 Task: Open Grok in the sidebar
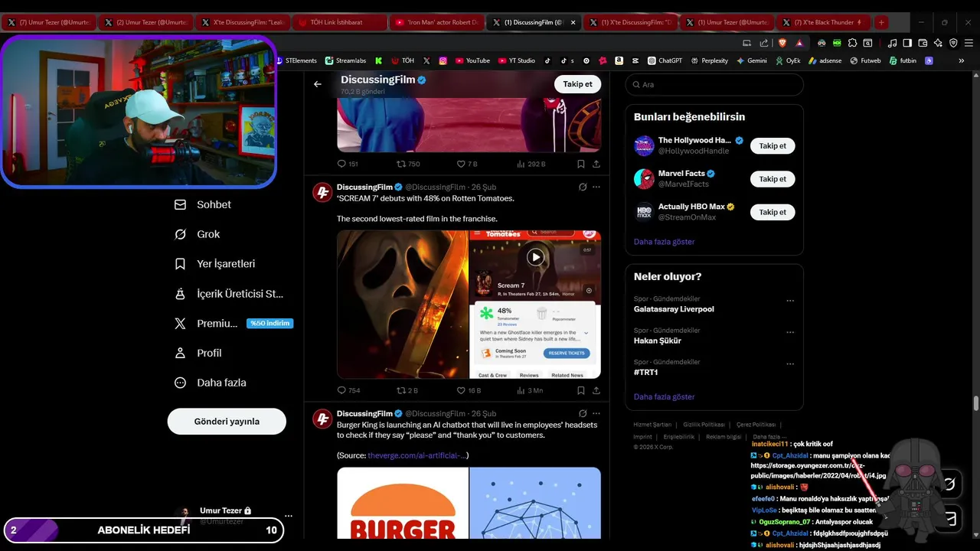(x=198, y=234)
